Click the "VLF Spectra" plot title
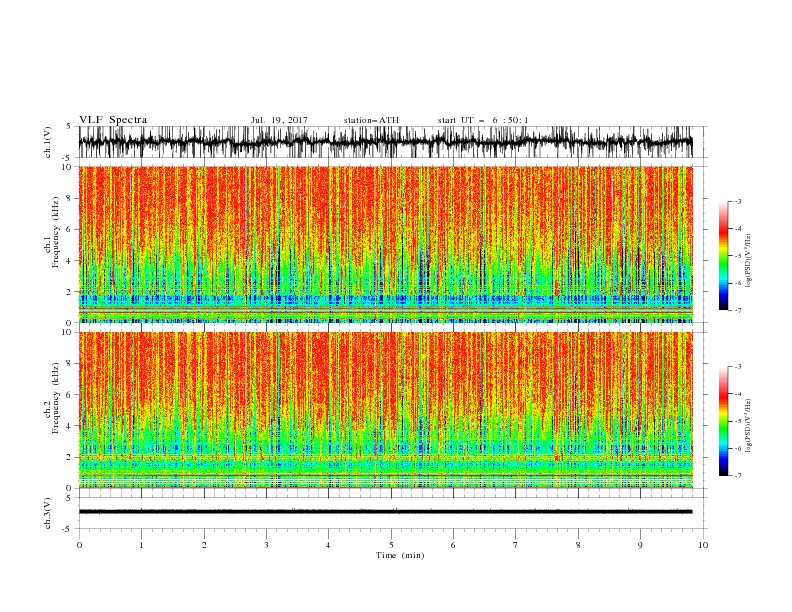 113,120
